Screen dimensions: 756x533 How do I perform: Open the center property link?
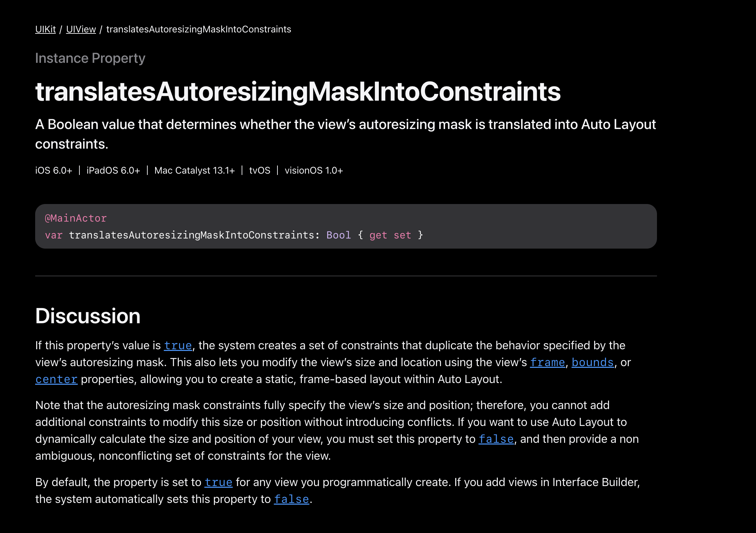click(x=56, y=379)
